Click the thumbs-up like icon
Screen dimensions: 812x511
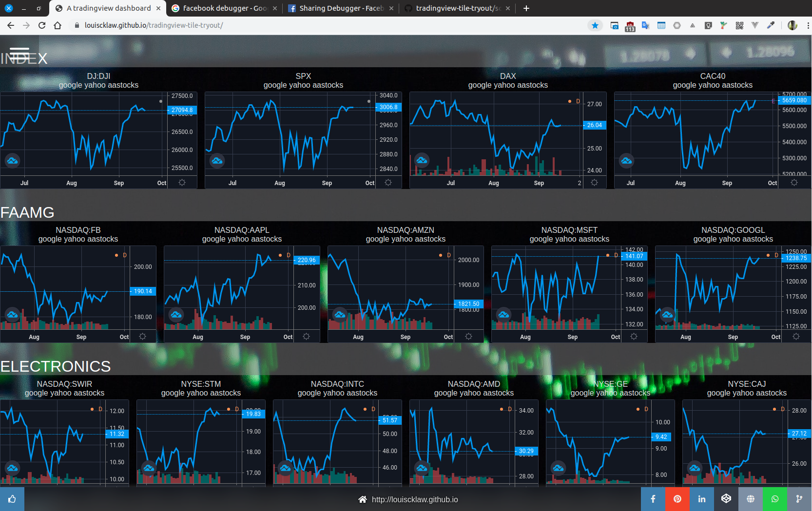tap(12, 499)
